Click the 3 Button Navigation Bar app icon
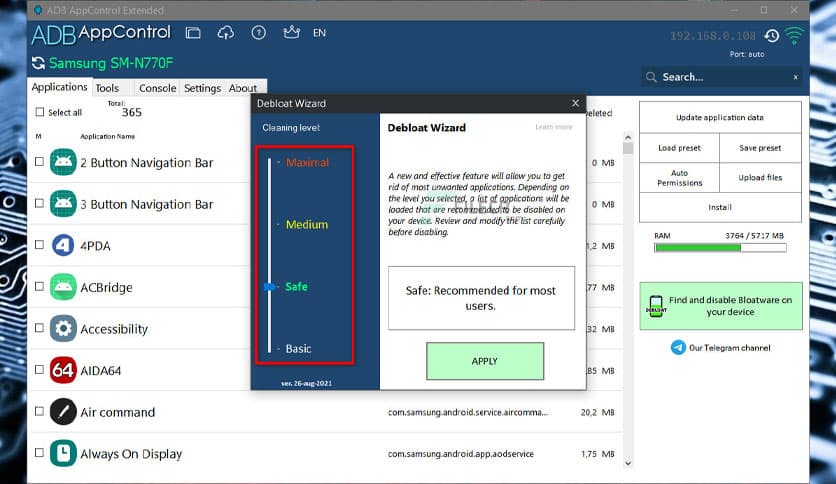 click(63, 204)
